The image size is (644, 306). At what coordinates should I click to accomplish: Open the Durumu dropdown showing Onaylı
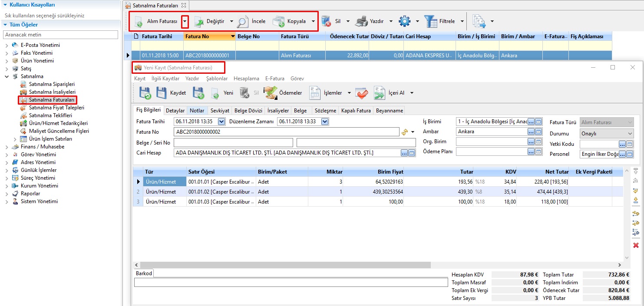pos(607,134)
